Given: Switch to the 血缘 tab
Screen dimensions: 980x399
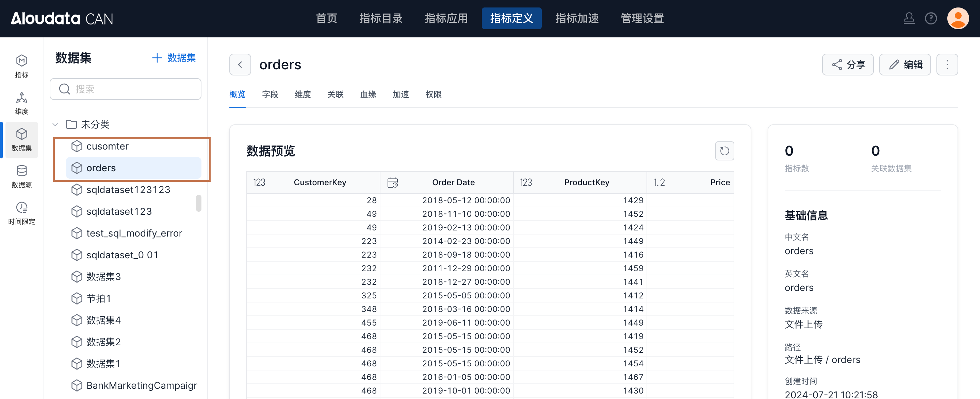Looking at the screenshot, I should point(368,94).
